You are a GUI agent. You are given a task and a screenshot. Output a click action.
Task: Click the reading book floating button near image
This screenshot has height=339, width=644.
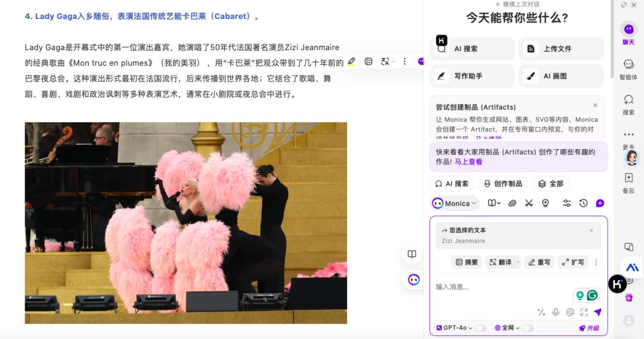[412, 254]
